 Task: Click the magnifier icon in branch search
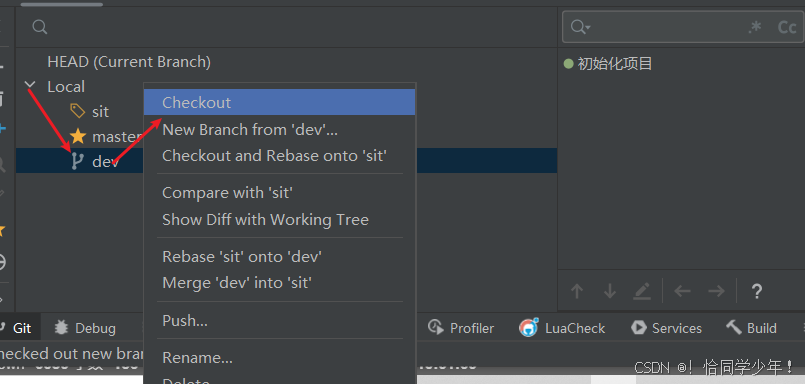(x=40, y=27)
